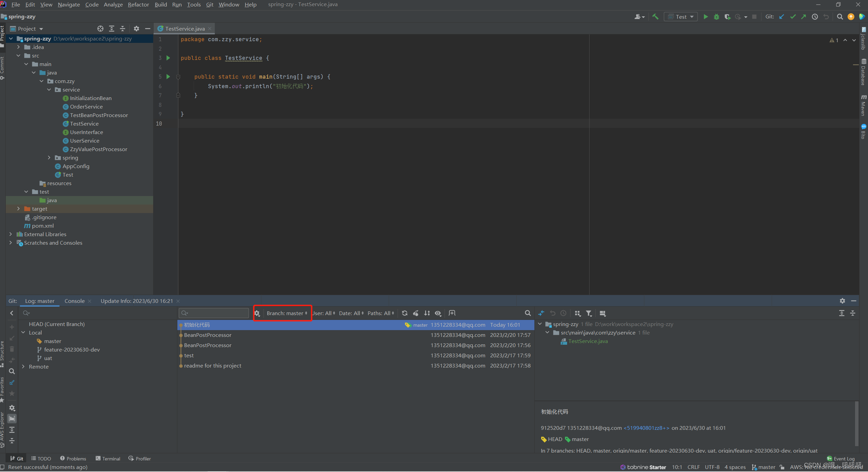Open Git log settings gear beside Branch filter
Image resolution: width=868 pixels, height=472 pixels.
[x=257, y=313]
